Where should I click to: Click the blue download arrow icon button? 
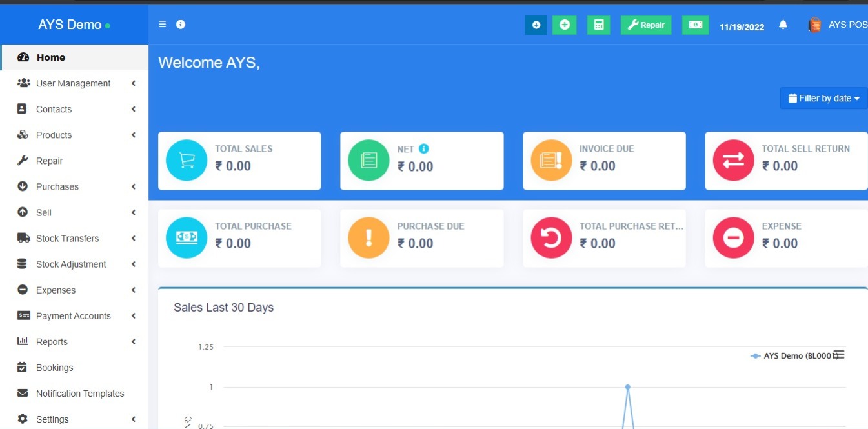536,25
